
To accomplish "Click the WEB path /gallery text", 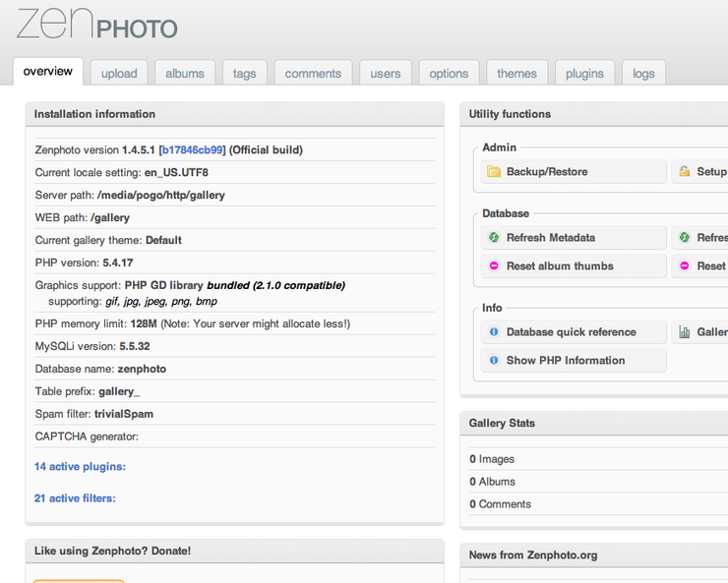I will point(83,217).
